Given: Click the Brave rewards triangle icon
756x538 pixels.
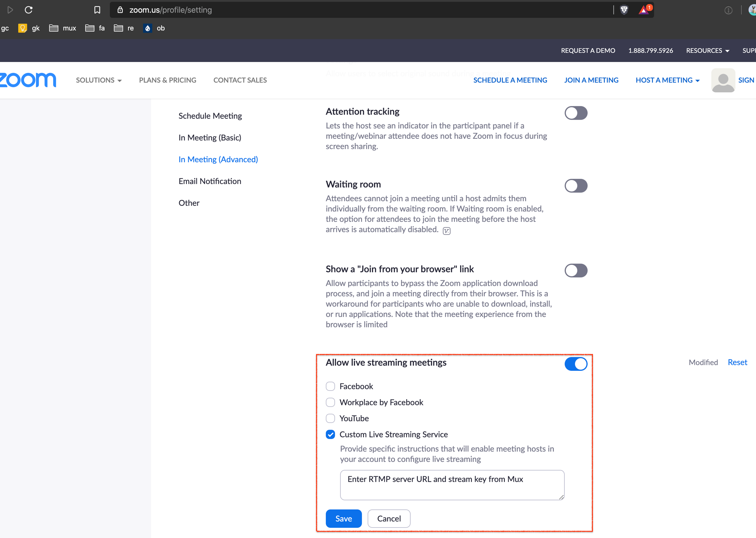Looking at the screenshot, I should click(x=643, y=10).
